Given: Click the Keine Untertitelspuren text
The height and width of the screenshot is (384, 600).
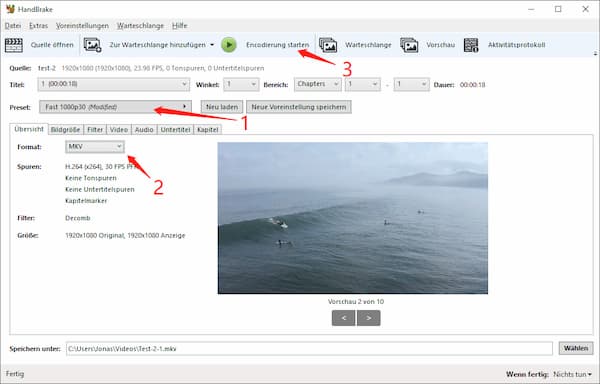Looking at the screenshot, I should click(100, 190).
